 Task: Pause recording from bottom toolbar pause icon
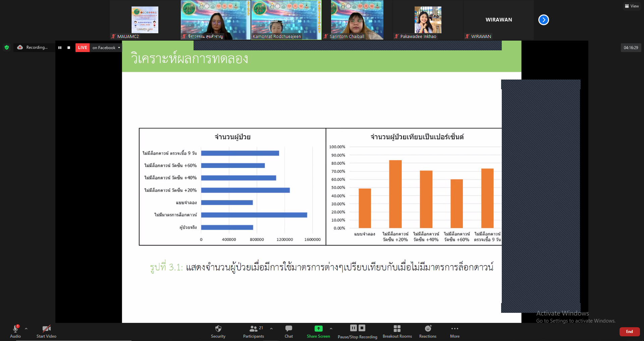pos(354,328)
